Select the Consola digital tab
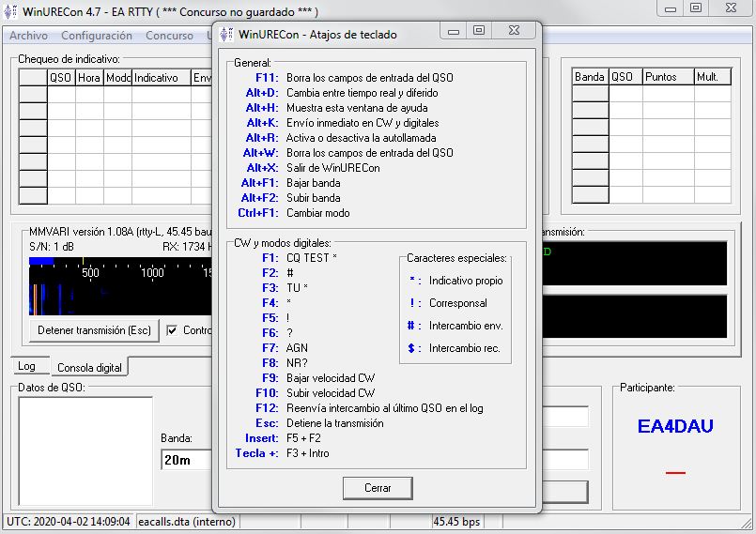Image resolution: width=756 pixels, height=534 pixels. tap(89, 367)
